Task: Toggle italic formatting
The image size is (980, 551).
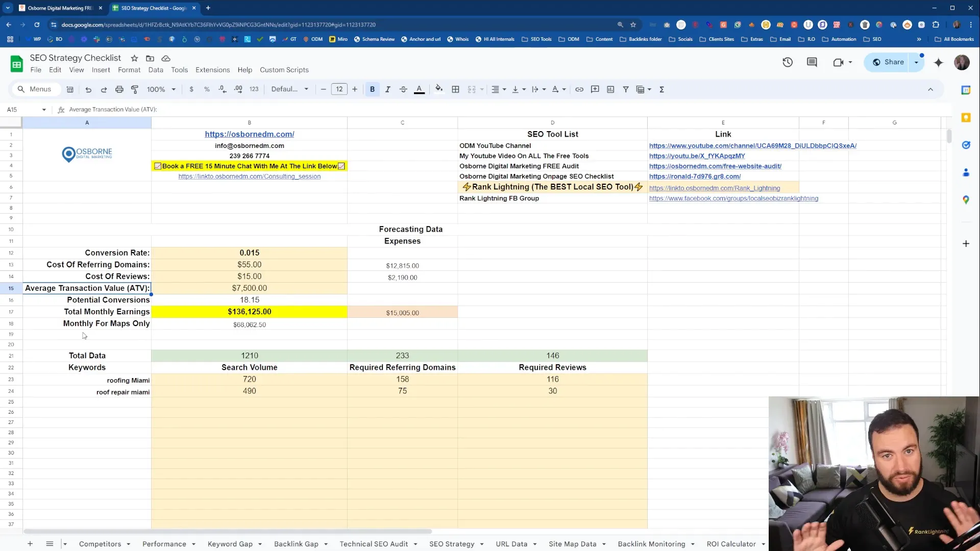Action: click(388, 89)
